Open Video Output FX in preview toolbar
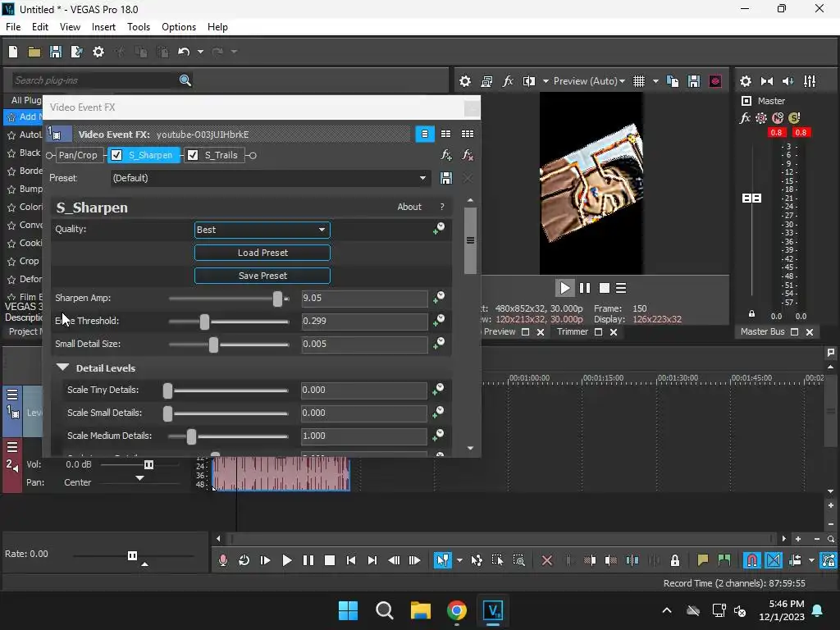 (507, 81)
